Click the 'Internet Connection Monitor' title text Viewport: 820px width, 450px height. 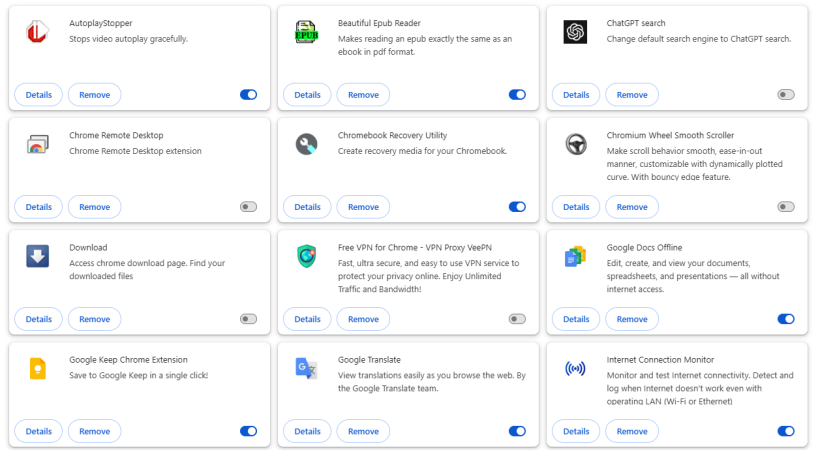pos(660,359)
